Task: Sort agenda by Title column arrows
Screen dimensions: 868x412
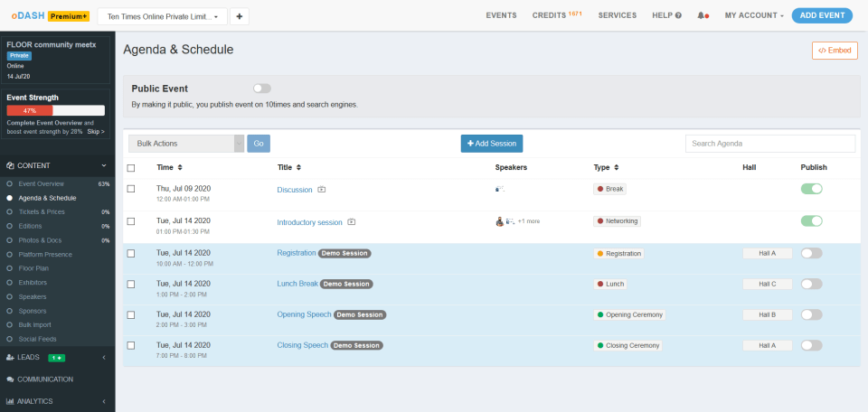Action: coord(299,167)
